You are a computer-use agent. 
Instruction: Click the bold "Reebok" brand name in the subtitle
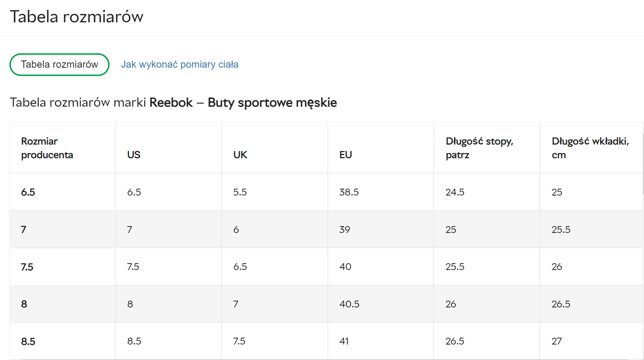click(x=171, y=102)
